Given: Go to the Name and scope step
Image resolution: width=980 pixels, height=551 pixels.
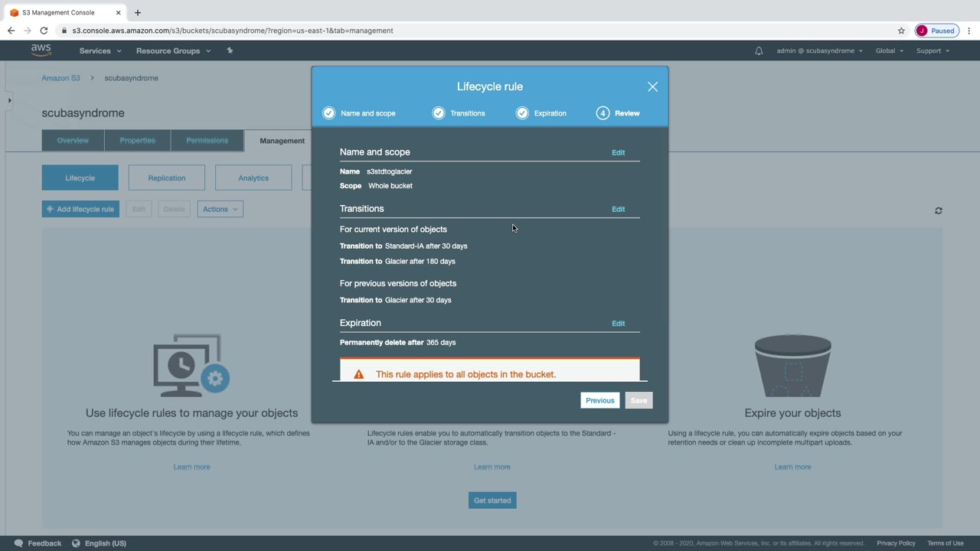Looking at the screenshot, I should 359,113.
